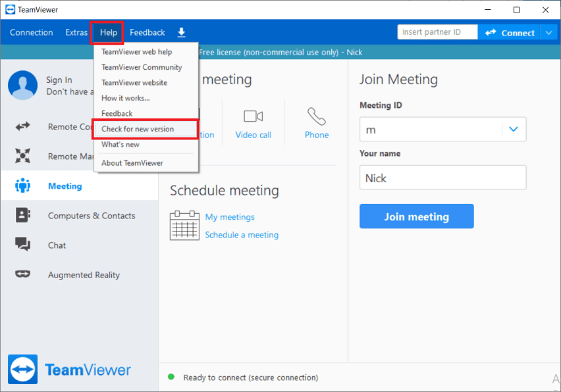
Task: Open Computers & Contacts label in sidebar
Action: tap(92, 216)
